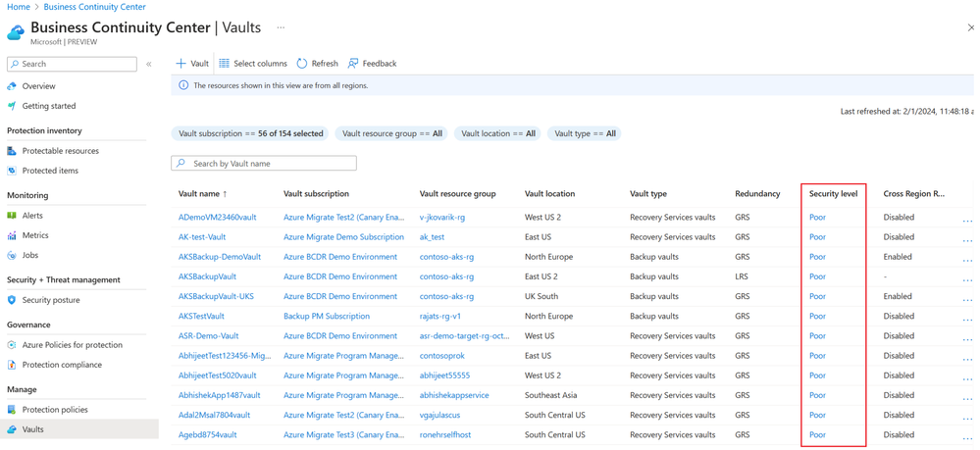Click the Protected items icon
This screenshot has width=980, height=450.
point(11,171)
